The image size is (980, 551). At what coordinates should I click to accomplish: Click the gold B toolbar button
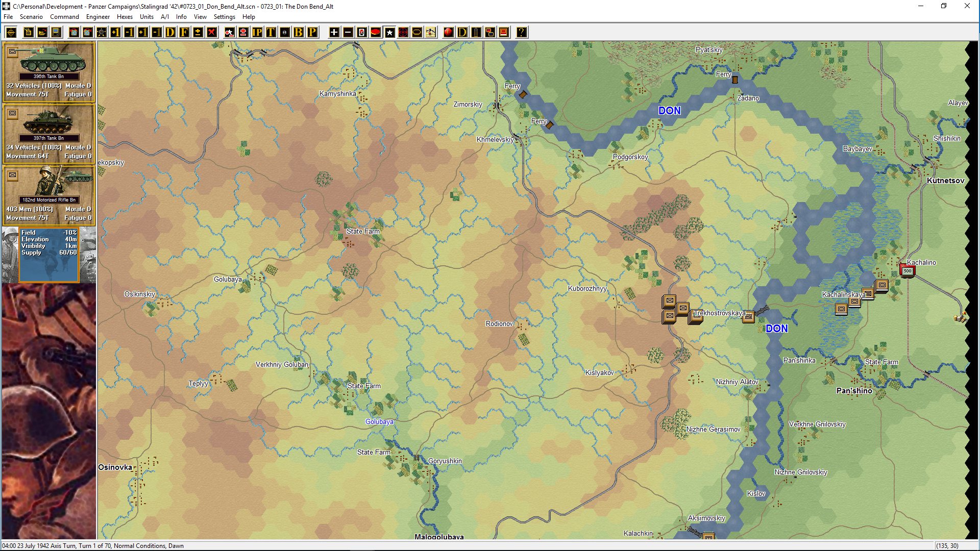(x=299, y=33)
